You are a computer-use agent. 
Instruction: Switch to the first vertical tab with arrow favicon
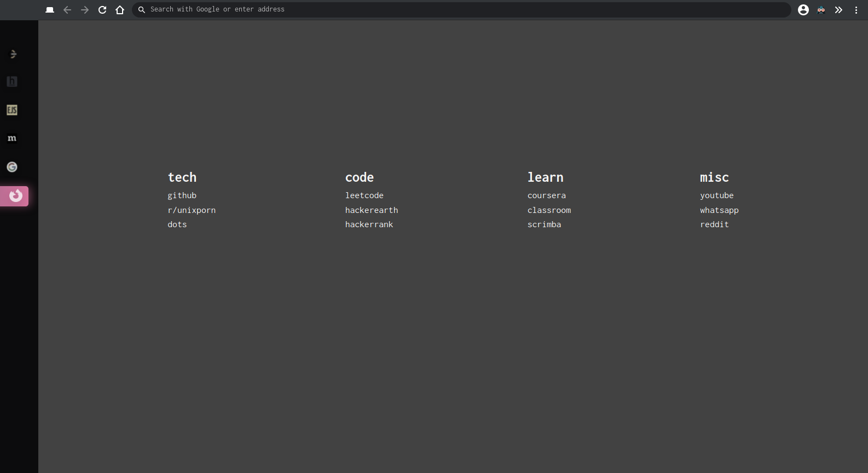click(13, 54)
